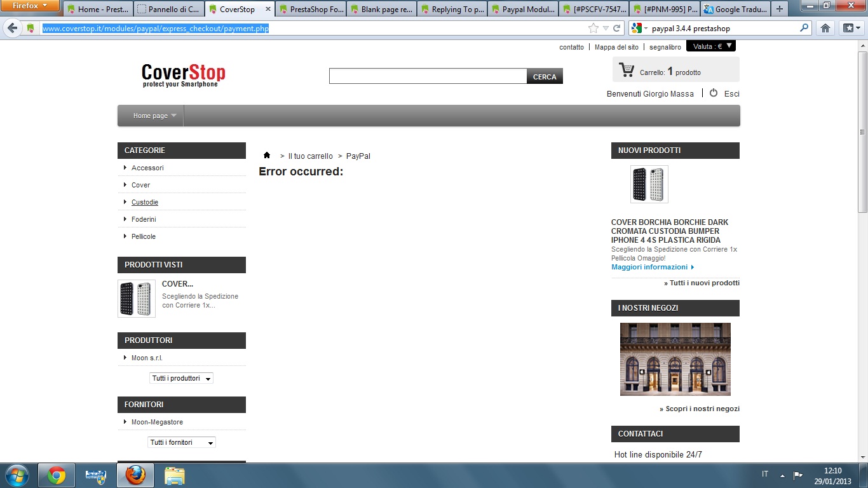Open Windows Explorer from the taskbar
The height and width of the screenshot is (488, 868).
point(175,475)
